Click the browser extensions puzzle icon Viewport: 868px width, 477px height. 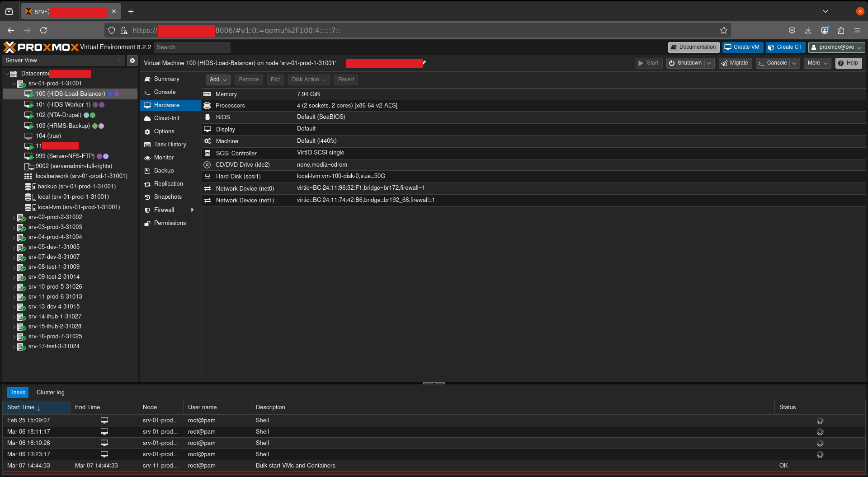click(x=841, y=30)
